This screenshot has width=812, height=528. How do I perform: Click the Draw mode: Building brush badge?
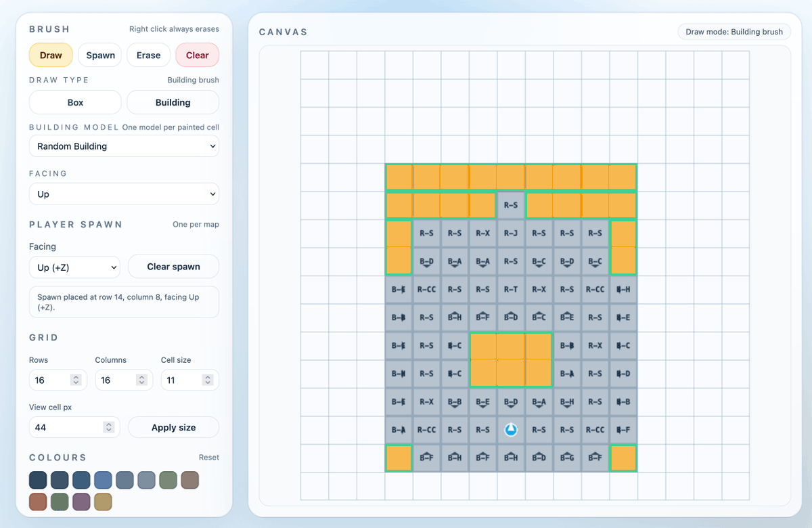735,32
